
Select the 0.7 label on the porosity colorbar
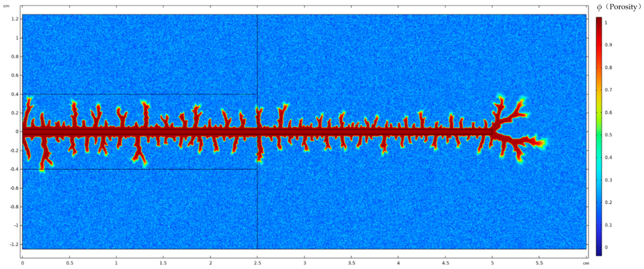[609, 90]
